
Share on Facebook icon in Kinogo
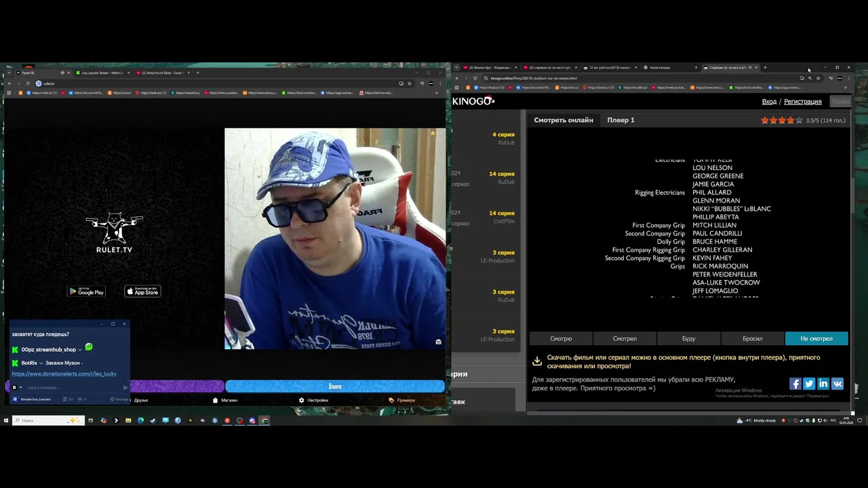795,384
